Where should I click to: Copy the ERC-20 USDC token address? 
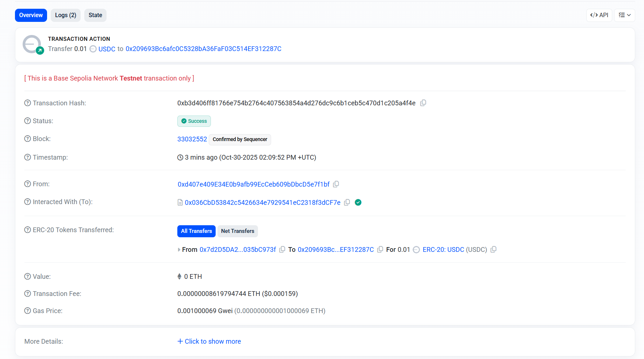[493, 250]
